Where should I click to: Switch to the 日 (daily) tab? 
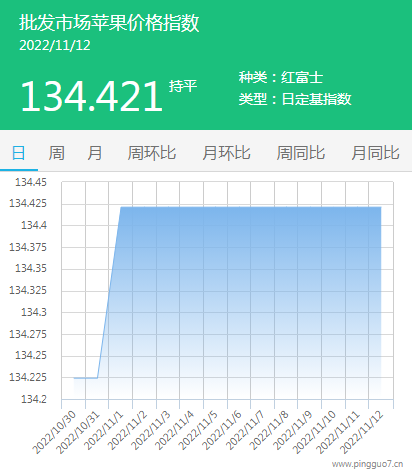click(18, 153)
